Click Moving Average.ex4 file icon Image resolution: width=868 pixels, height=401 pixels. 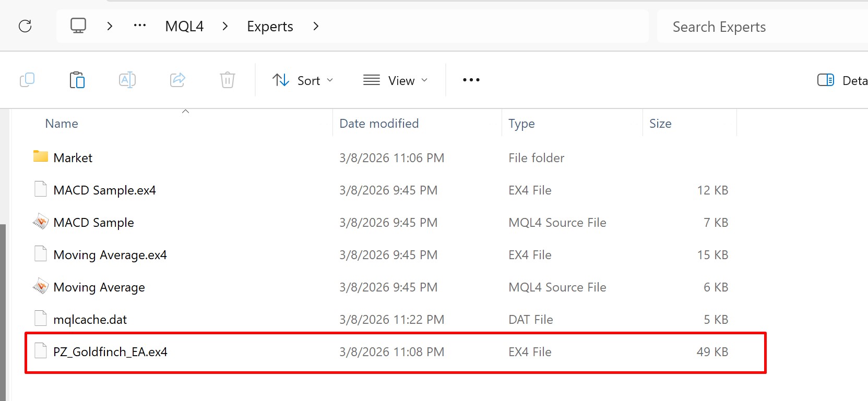tap(41, 253)
